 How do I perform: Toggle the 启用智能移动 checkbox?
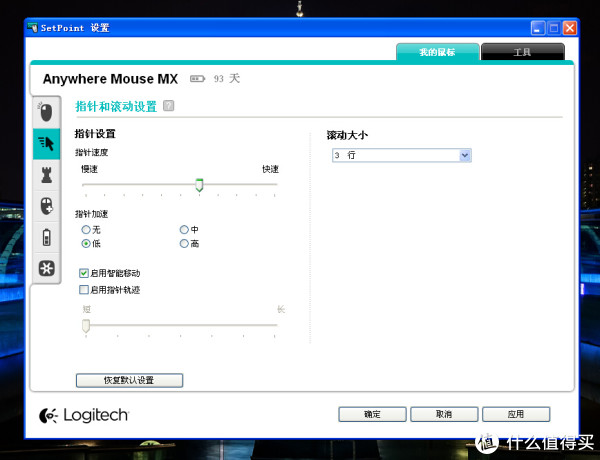pyautogui.click(x=83, y=273)
